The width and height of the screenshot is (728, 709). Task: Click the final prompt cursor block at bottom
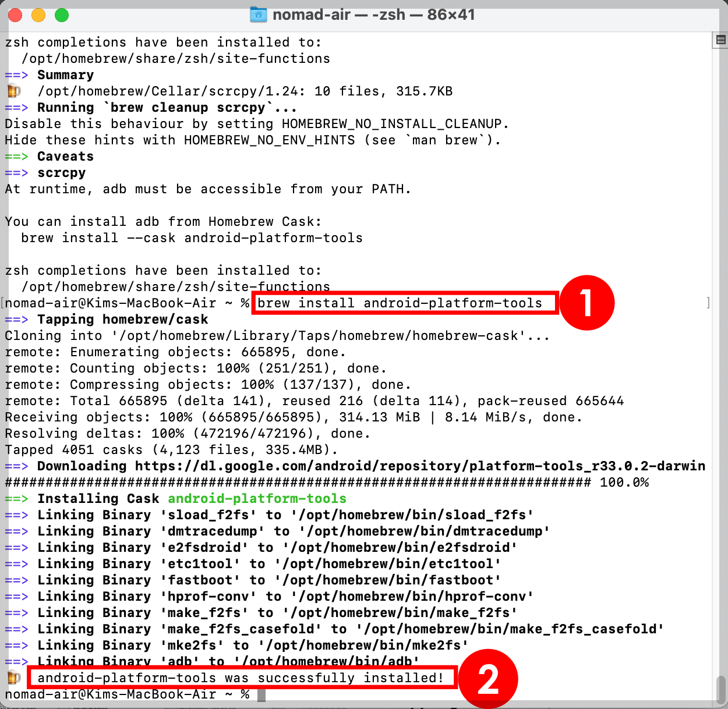pos(261,694)
